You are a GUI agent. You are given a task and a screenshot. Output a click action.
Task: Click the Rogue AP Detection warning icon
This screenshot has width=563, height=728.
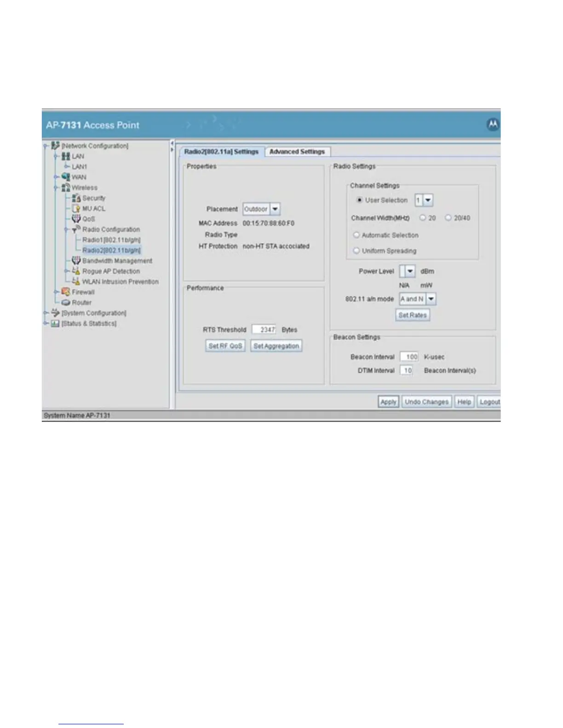tap(76, 271)
